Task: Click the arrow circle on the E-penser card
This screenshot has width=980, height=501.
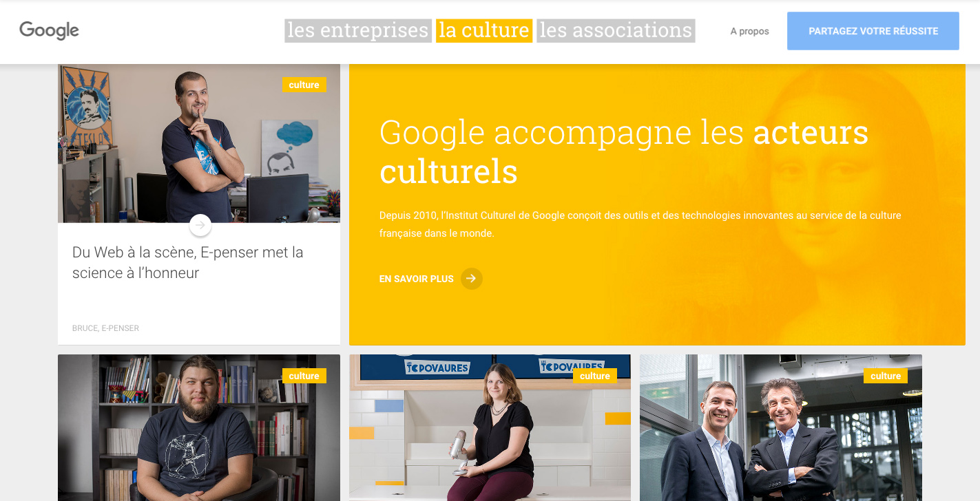Action: pos(200,225)
